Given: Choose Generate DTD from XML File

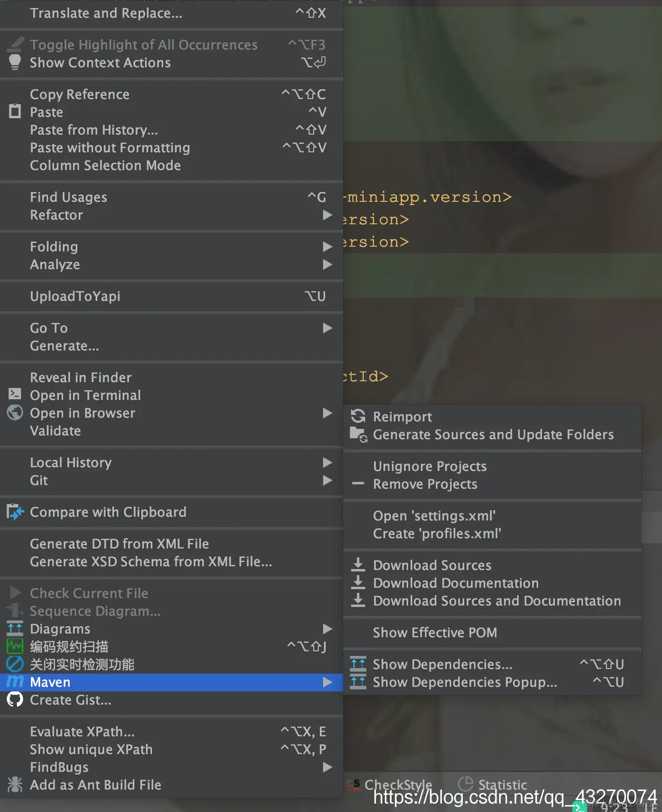Looking at the screenshot, I should [172, 544].
